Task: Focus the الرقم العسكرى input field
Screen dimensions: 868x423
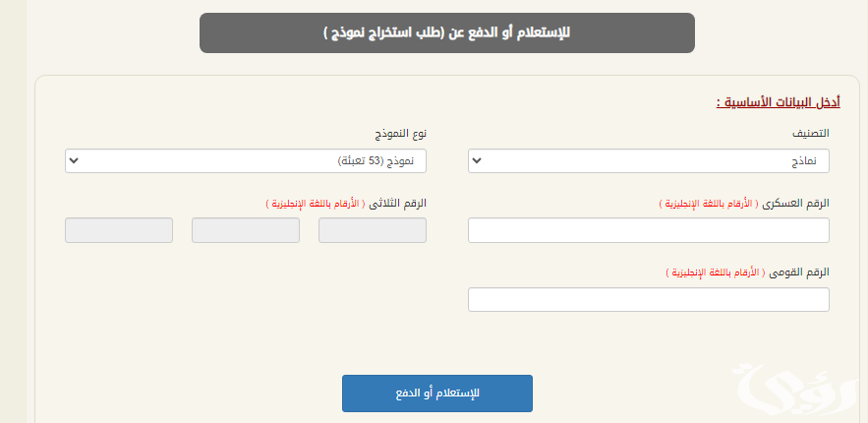Action: point(648,230)
